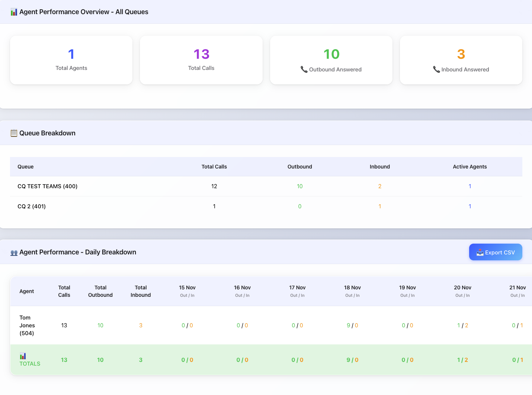Click the 18 Nov column header
532x395 pixels.
tap(352, 291)
